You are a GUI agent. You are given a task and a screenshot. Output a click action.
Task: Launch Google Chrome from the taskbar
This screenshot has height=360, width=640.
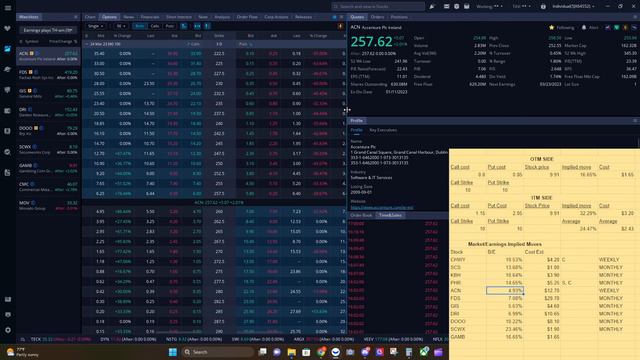pos(321,352)
